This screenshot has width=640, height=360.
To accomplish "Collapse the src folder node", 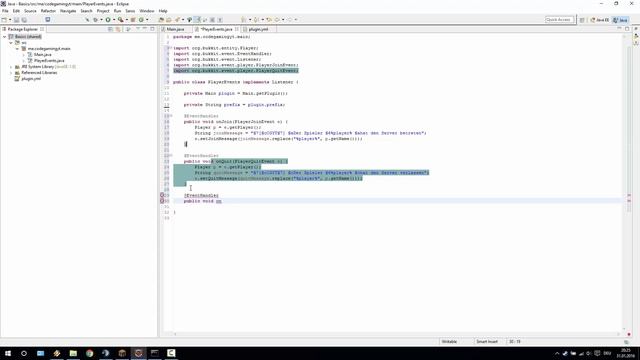I will tap(11, 42).
